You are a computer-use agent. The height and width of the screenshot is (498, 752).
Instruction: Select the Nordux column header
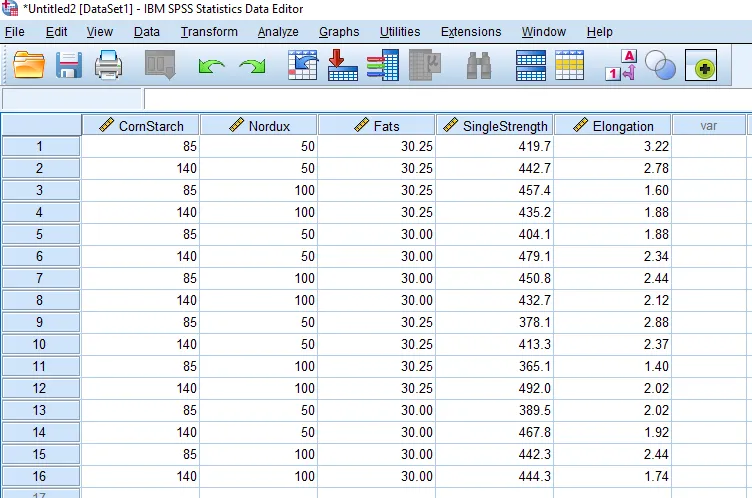[x=258, y=125]
